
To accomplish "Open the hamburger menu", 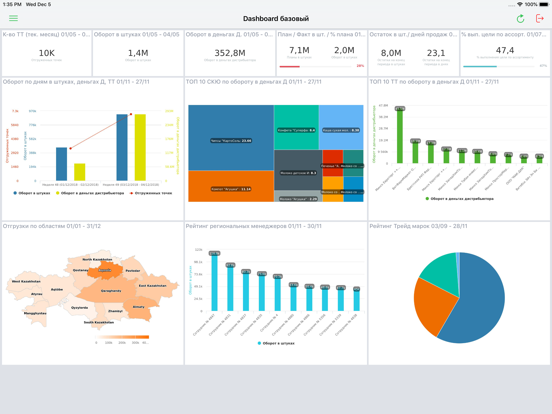I will pyautogui.click(x=13, y=18).
